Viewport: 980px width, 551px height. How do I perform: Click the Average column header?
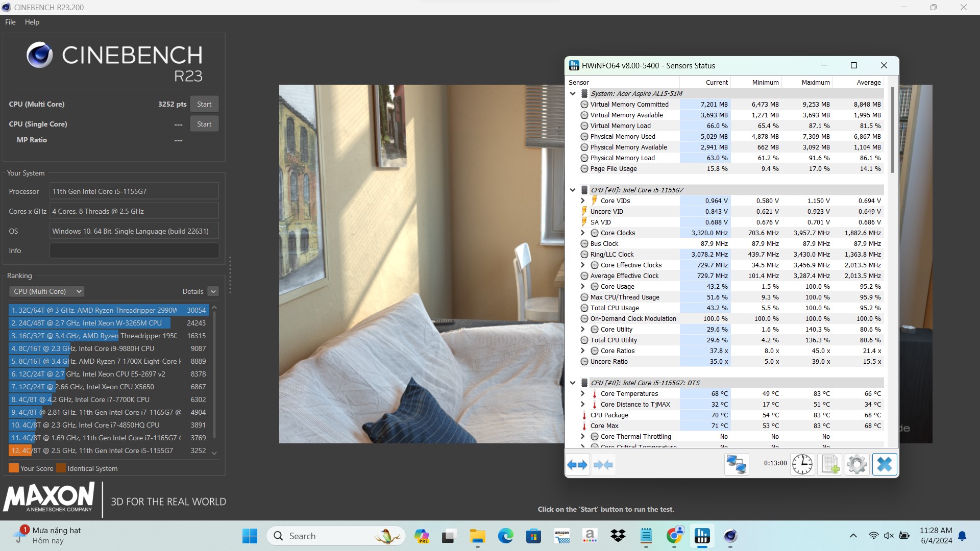(858, 82)
